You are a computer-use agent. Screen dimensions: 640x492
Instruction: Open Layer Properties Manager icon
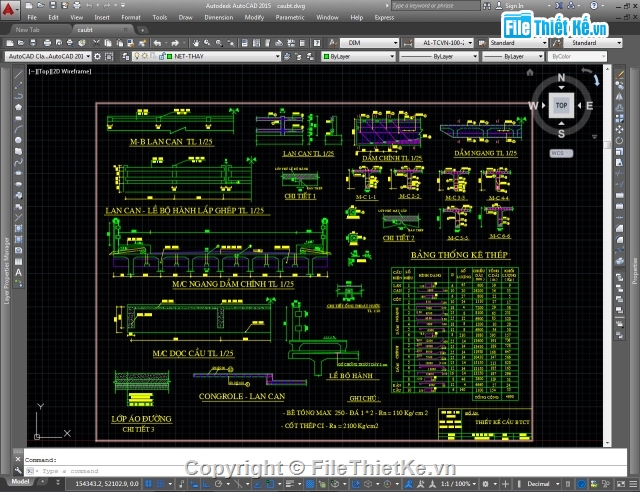click(x=126, y=56)
